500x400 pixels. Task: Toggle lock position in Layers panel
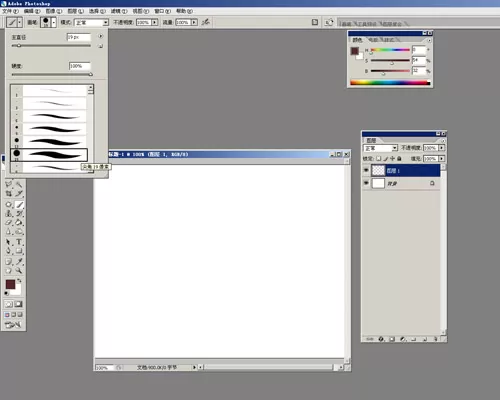click(x=392, y=159)
